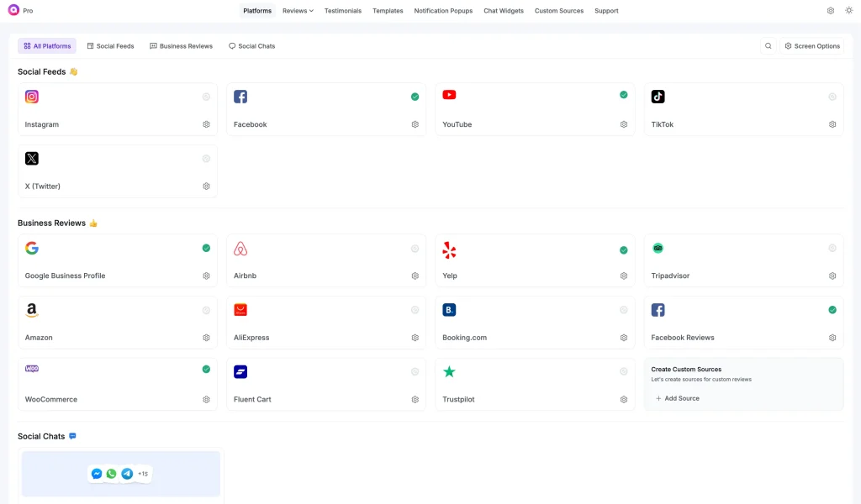
Task: Open X (Twitter) settings gear
Action: point(206,186)
